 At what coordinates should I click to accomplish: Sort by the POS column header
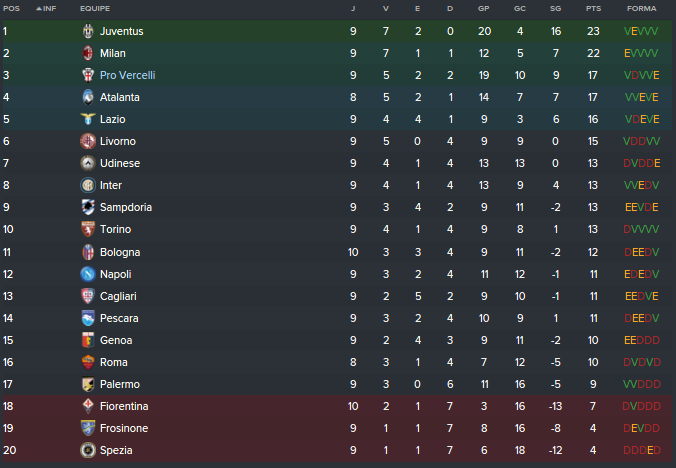11,8
